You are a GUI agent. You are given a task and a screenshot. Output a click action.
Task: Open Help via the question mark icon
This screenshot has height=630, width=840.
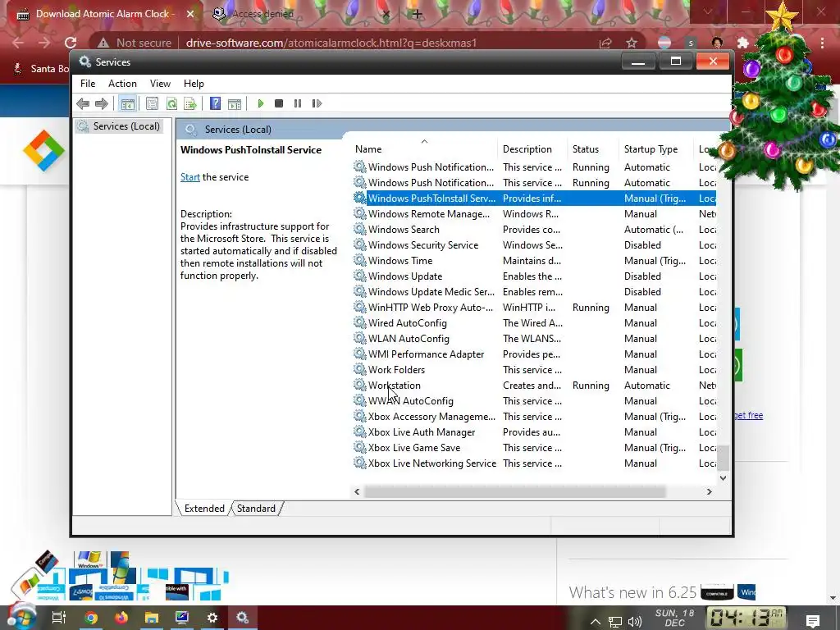(x=216, y=103)
